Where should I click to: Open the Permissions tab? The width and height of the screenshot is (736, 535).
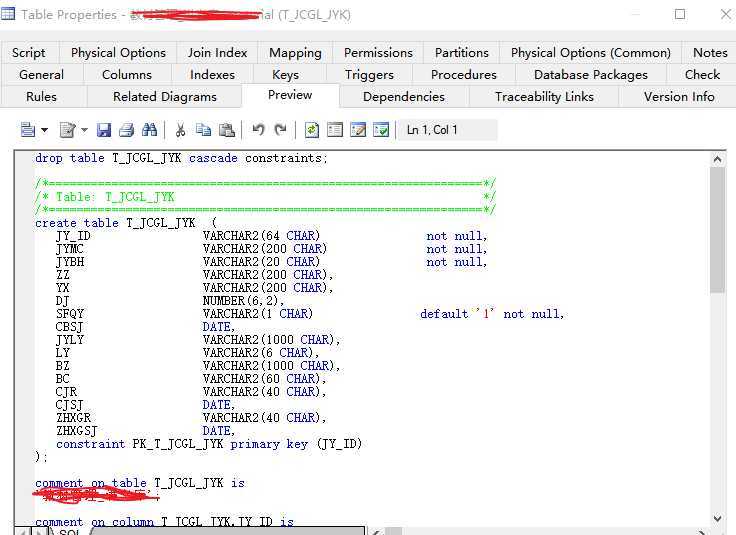click(x=378, y=53)
